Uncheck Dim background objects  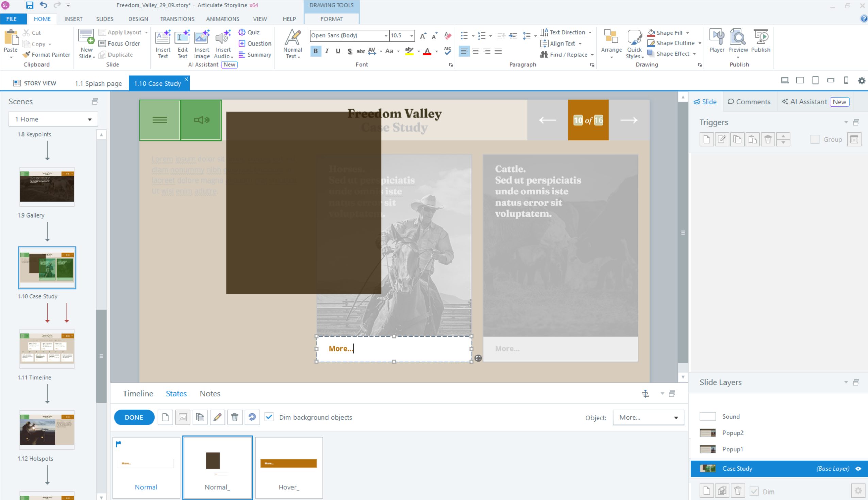pos(269,417)
